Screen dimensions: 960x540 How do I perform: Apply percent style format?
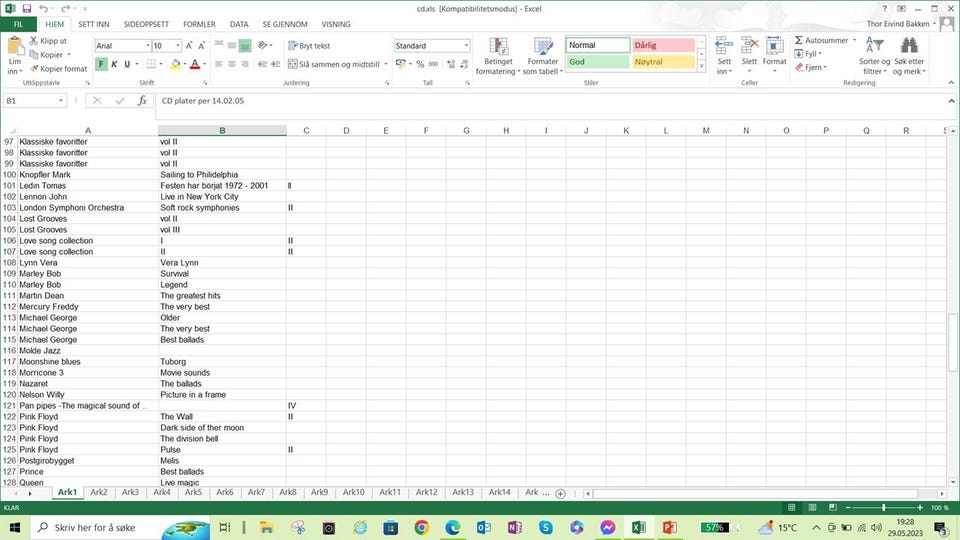point(420,64)
